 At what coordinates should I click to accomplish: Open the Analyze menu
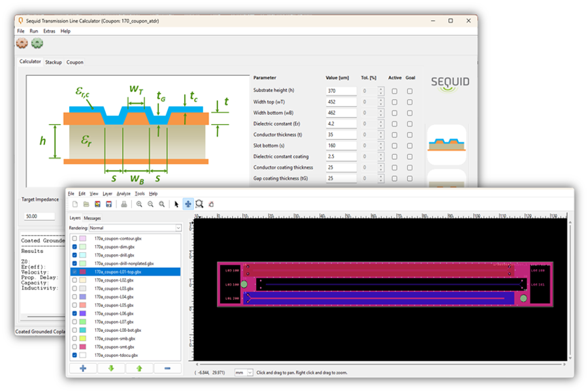[123, 193]
